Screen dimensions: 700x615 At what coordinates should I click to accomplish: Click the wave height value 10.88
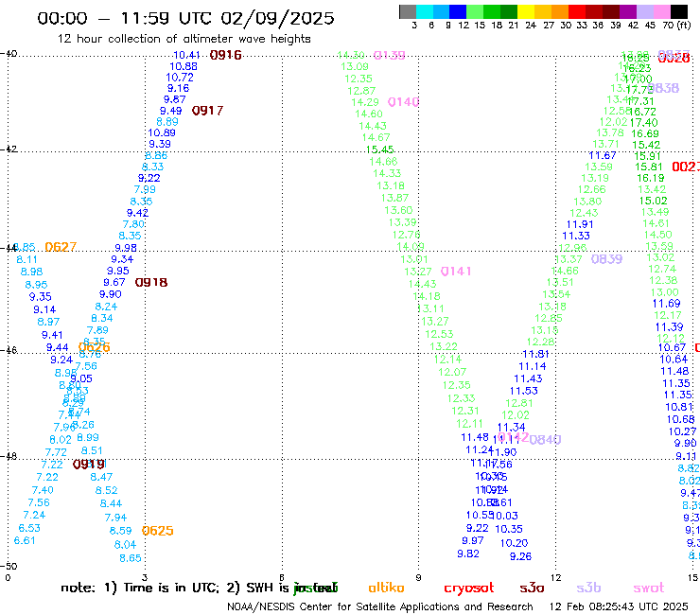click(x=183, y=66)
